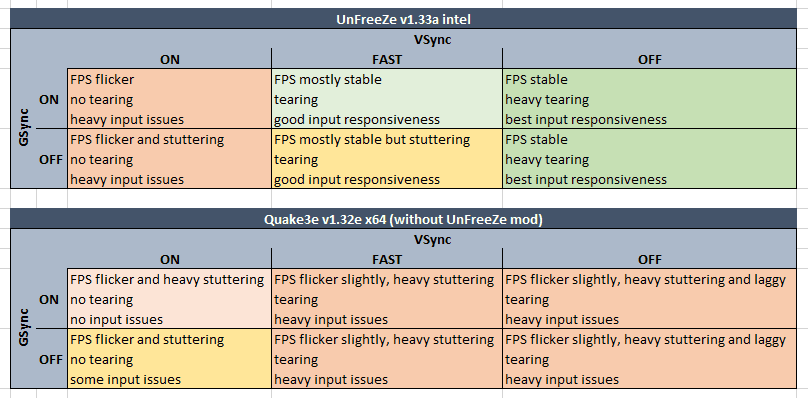This screenshot has height=398, width=808.
Task: Select the ON column header in UnFreeZe table
Action: (170, 59)
